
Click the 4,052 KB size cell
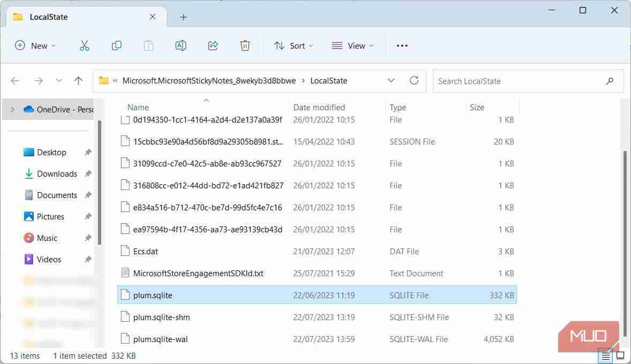[x=499, y=339]
